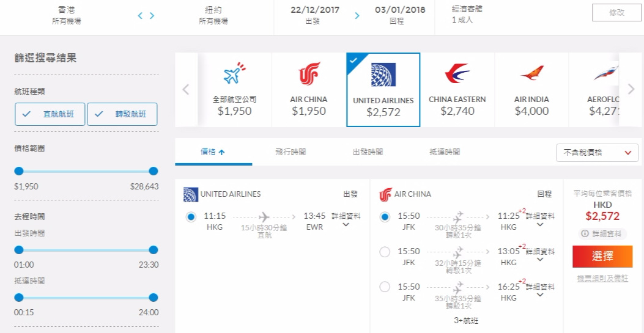This screenshot has width=644, height=333.
Task: Click the right arrow of airline carousel
Action: [x=631, y=89]
